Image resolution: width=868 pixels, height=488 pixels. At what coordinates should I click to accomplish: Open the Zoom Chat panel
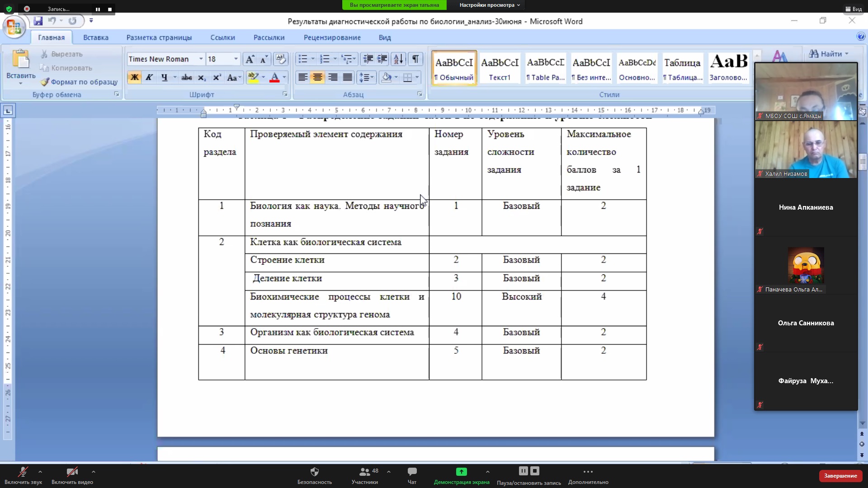(412, 472)
